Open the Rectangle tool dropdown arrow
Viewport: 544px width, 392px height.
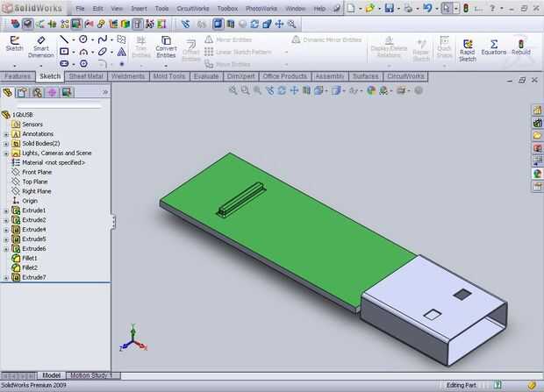[x=74, y=53]
